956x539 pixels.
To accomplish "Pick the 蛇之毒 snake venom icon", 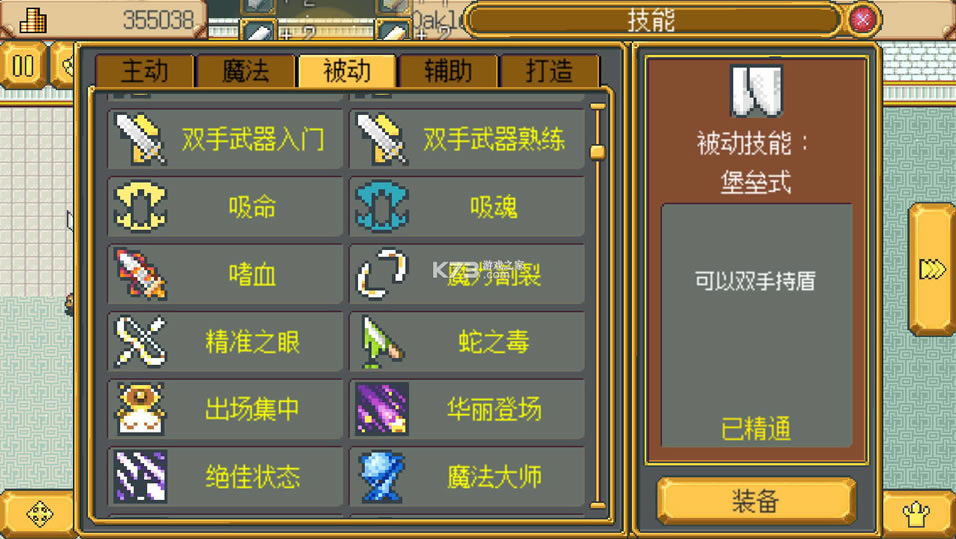I will [382, 341].
